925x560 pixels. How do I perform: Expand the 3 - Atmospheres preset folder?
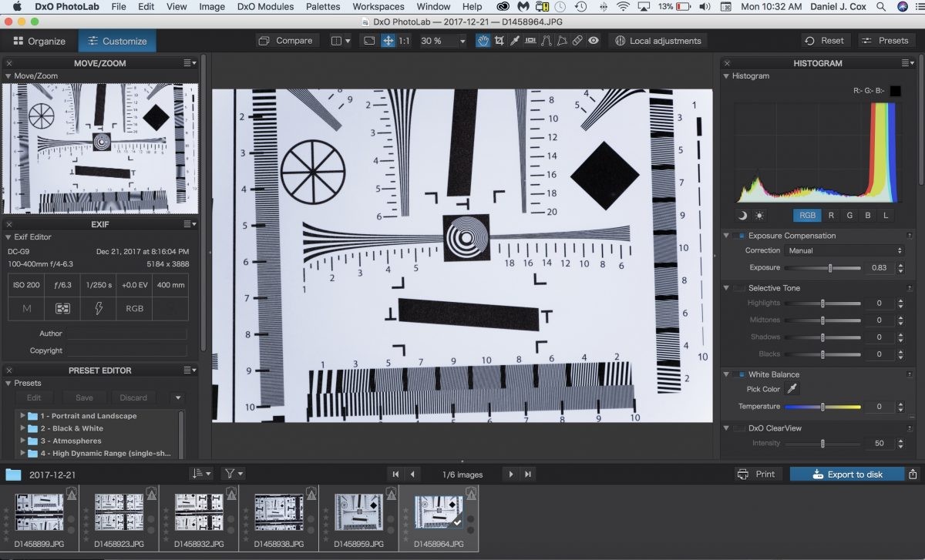23,441
